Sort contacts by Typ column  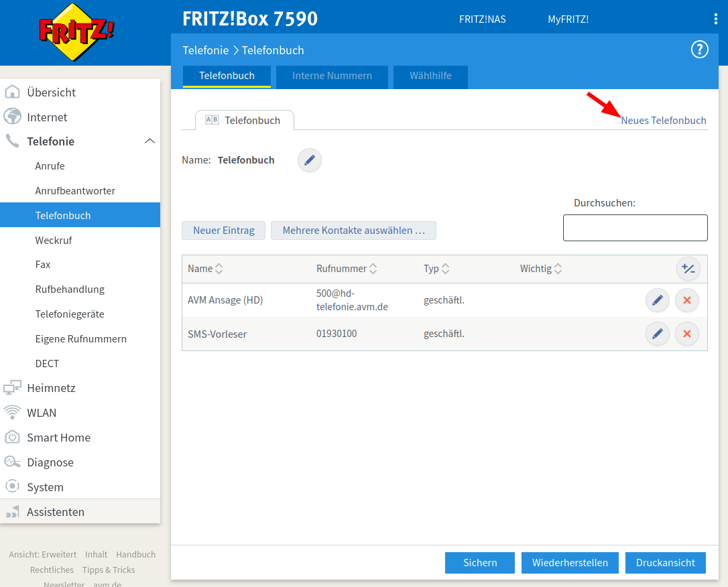coord(436,269)
